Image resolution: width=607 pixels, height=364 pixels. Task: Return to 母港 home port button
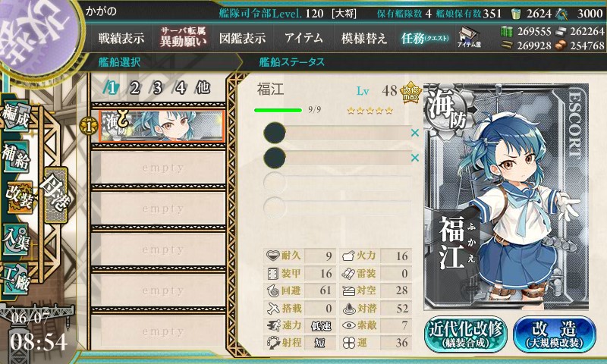click(55, 195)
